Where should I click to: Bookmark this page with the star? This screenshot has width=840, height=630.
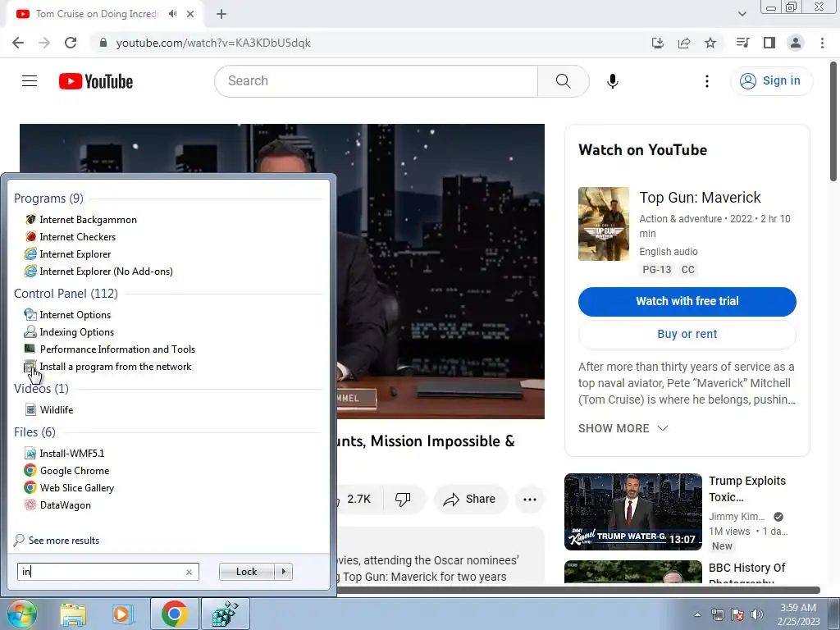pos(710,43)
